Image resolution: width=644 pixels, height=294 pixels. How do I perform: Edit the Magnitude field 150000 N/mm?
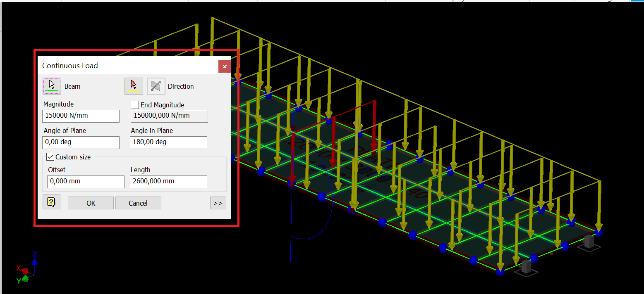[81, 116]
